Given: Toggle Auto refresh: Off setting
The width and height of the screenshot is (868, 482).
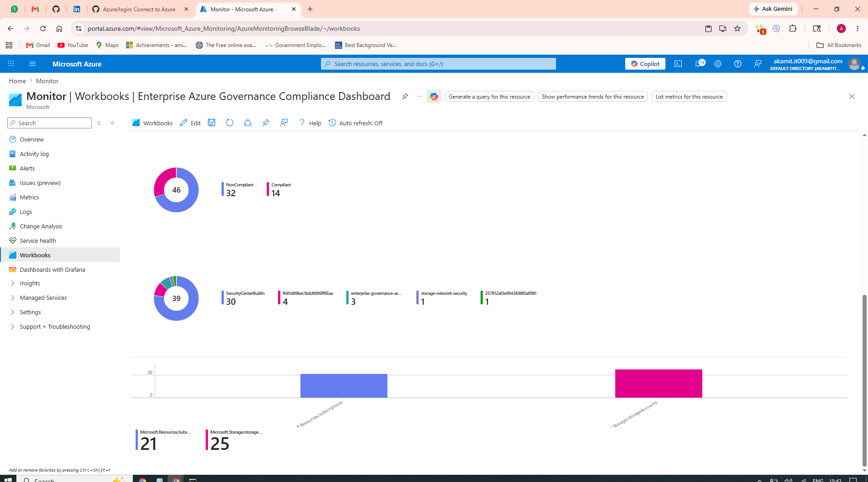Looking at the screenshot, I should (x=355, y=123).
